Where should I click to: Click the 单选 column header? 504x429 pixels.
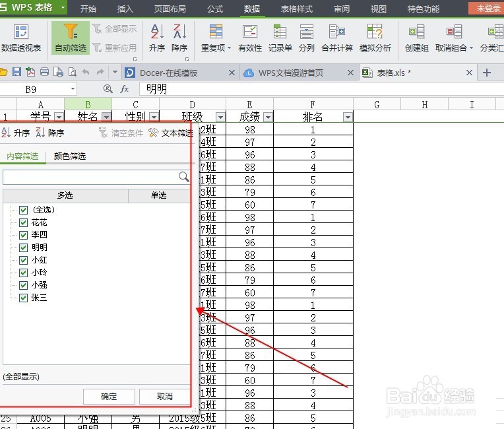coord(159,195)
